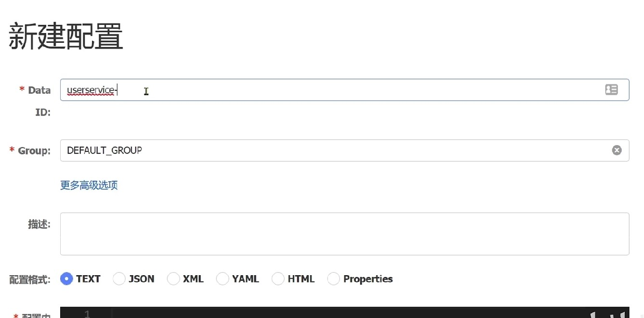Choose JSON as the config format
Viewport: 644px width, 318px height.
pos(119,279)
